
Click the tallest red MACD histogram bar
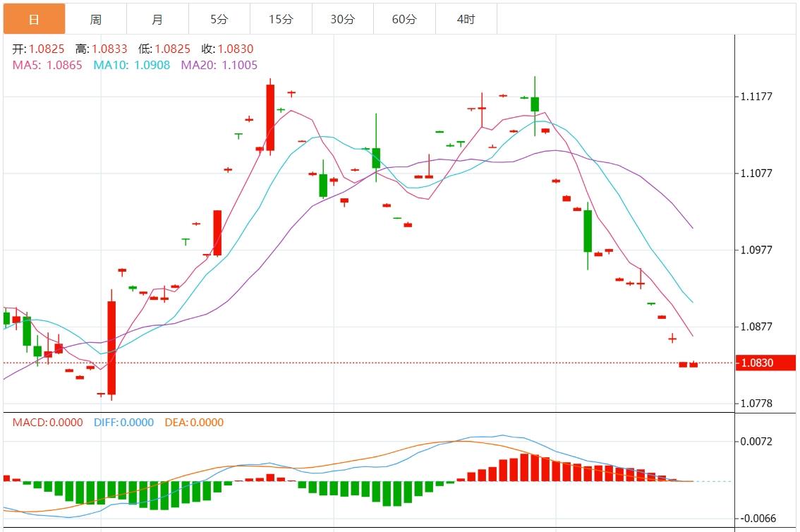pos(525,468)
